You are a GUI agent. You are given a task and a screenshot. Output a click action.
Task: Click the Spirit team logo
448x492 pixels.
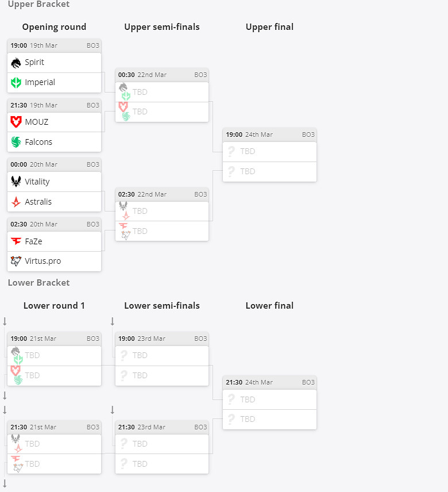click(x=16, y=63)
